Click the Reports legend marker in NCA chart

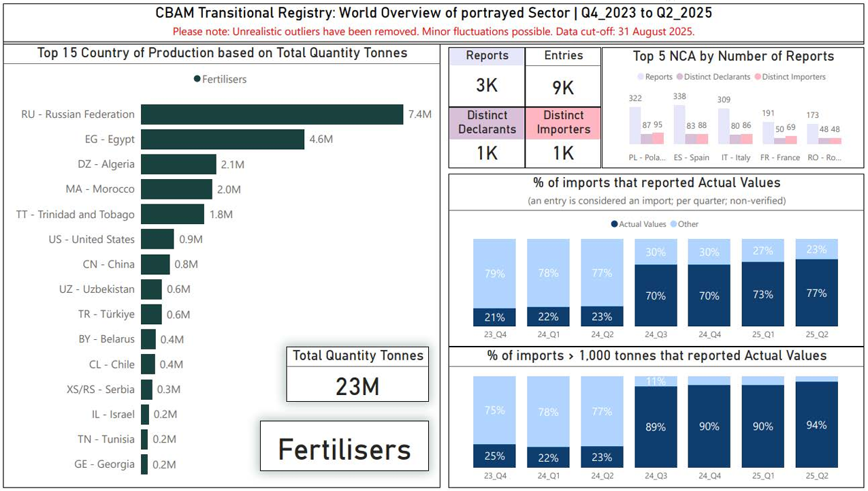coord(641,78)
